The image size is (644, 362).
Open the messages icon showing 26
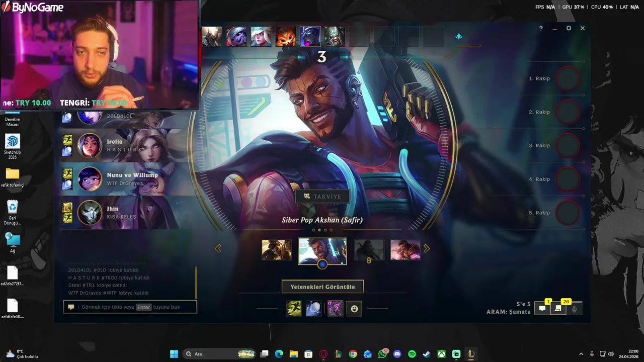[558, 309]
